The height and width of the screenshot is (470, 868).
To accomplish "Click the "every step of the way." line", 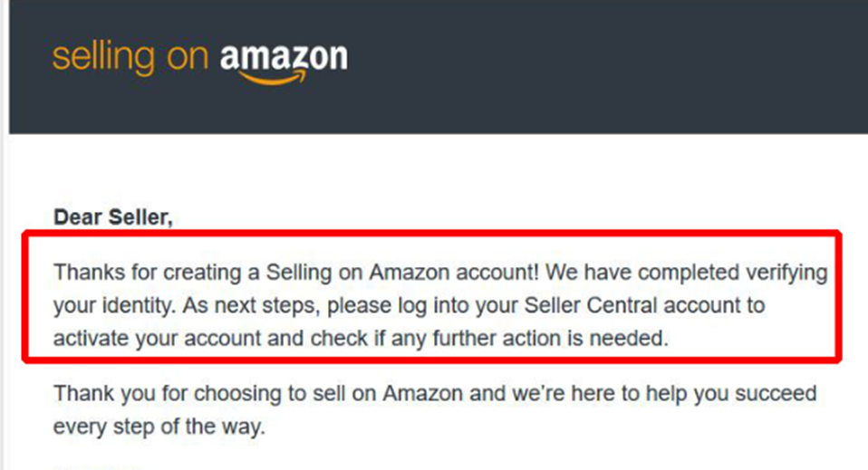I will (159, 427).
